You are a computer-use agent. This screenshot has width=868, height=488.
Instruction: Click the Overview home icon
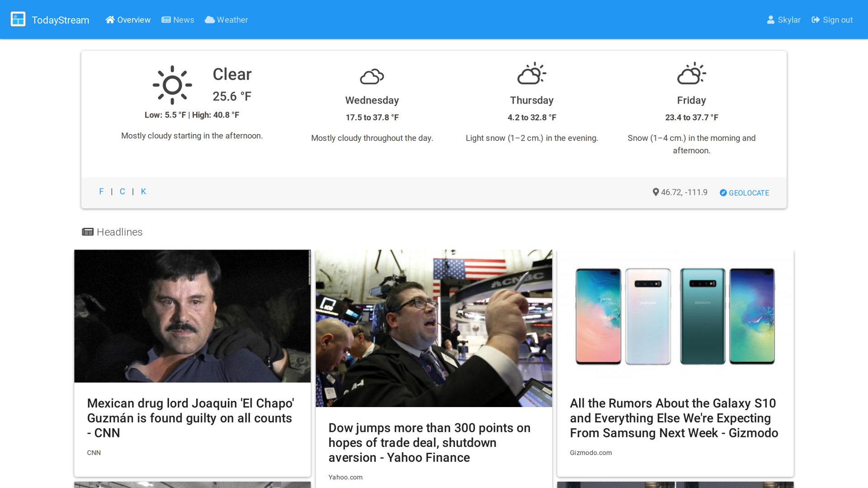[110, 19]
